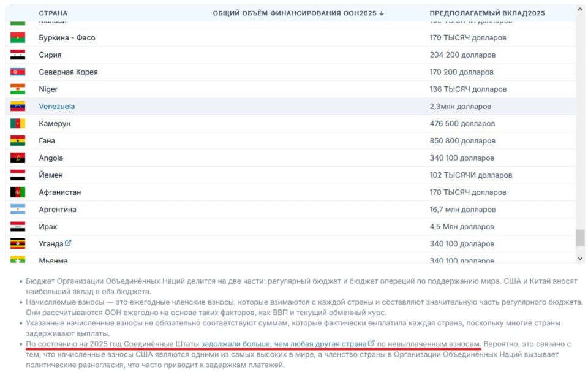Click the Argentina flag icon
This screenshot has height=372, width=588.
click(x=18, y=210)
